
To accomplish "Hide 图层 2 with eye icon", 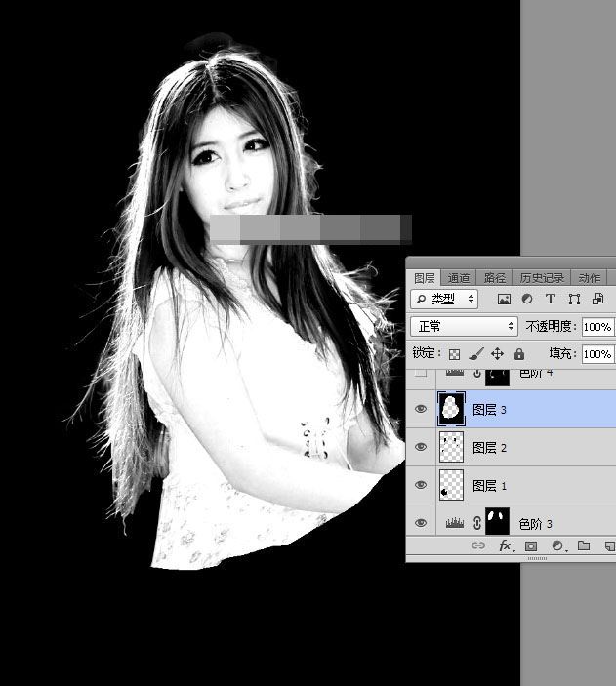I will (x=421, y=447).
